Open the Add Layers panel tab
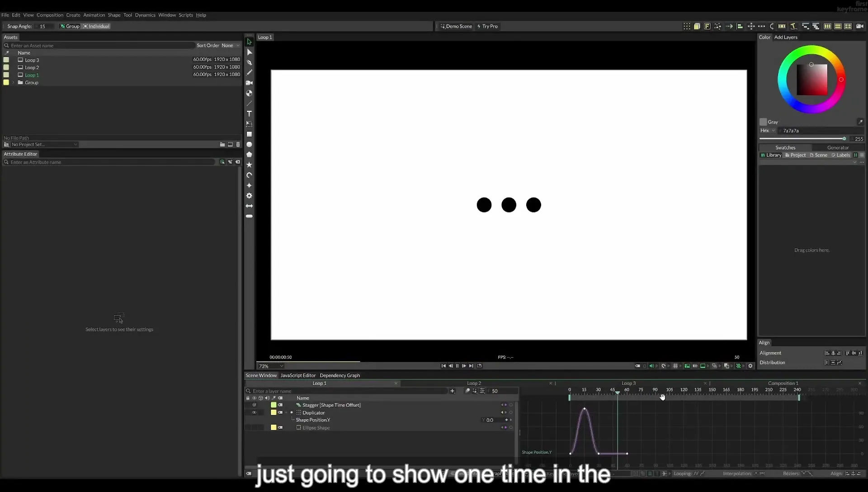 (786, 37)
